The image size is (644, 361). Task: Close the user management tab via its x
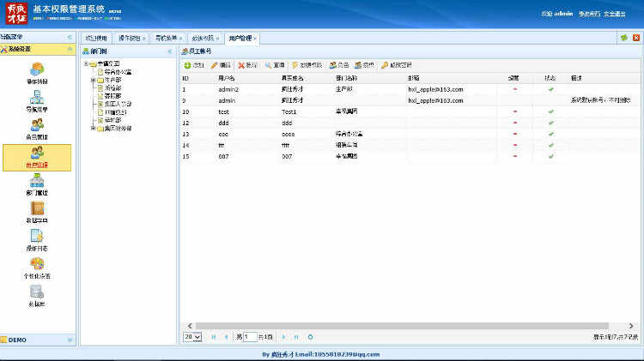point(255,39)
